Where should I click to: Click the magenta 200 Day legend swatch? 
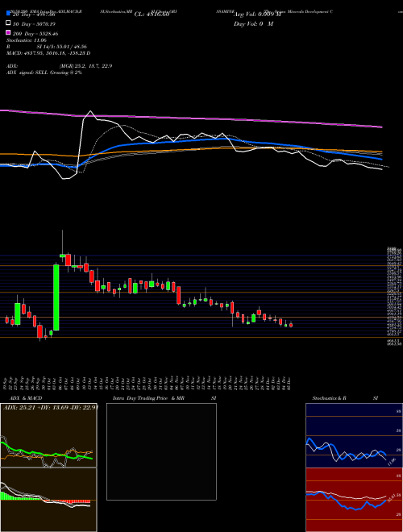pyautogui.click(x=9, y=33)
